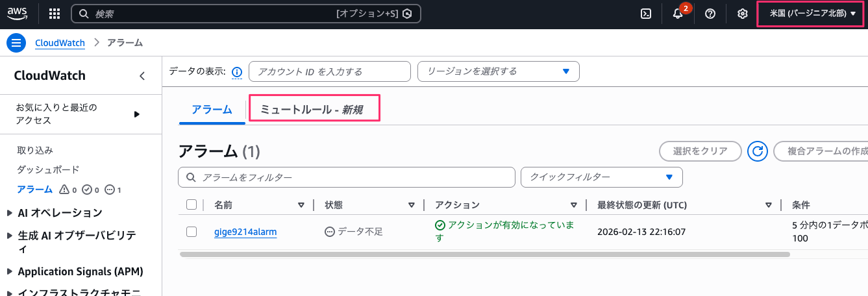The image size is (868, 296).
Task: Open the gige9214alarm alarm link
Action: point(245,232)
